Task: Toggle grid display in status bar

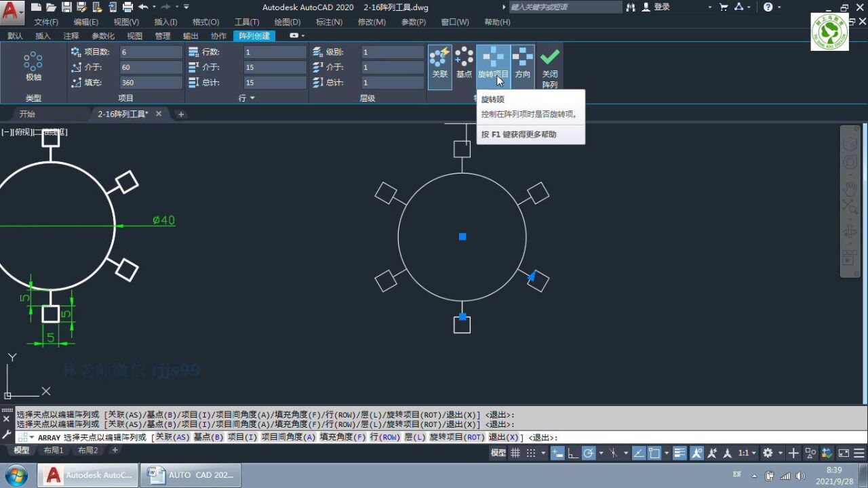Action: [x=515, y=453]
